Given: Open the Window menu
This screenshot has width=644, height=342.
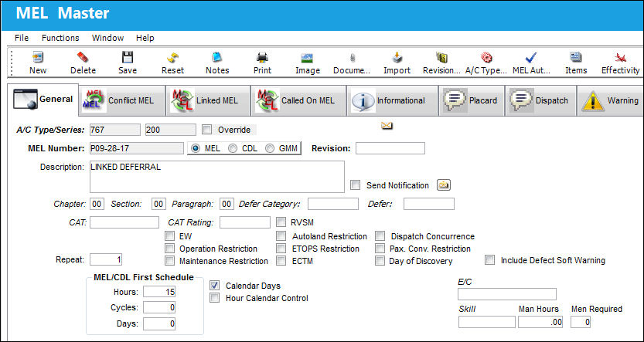Looking at the screenshot, I should 107,38.
